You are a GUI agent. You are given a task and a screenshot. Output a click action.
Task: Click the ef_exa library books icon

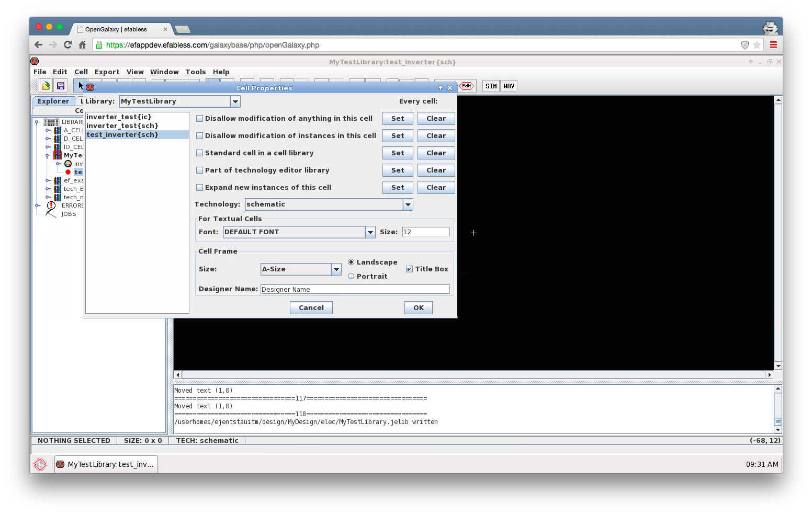tap(58, 180)
